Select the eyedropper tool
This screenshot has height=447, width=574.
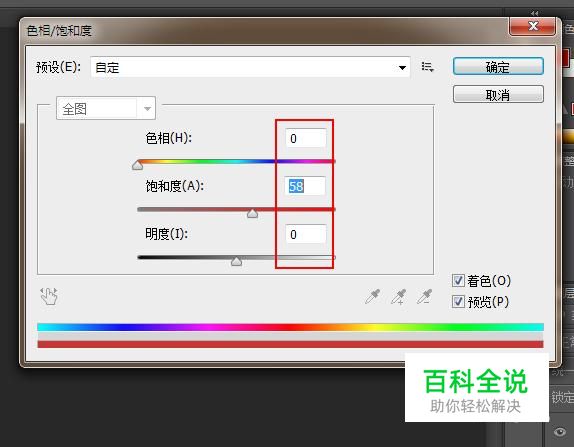373,297
